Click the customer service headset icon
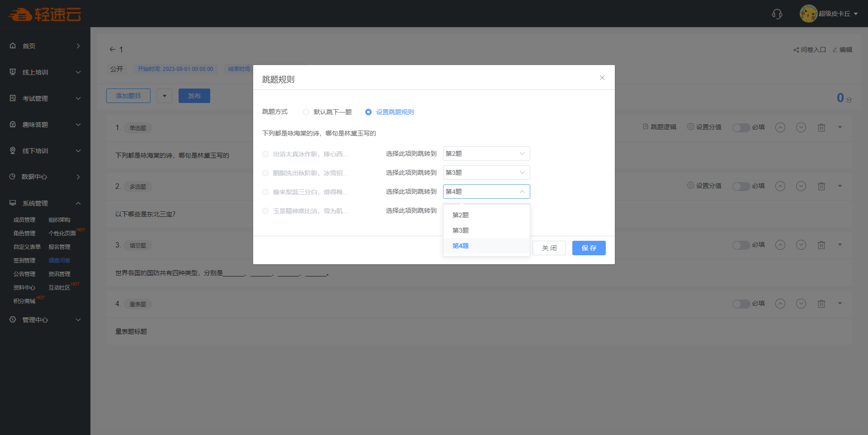The height and width of the screenshot is (435, 868). point(777,14)
